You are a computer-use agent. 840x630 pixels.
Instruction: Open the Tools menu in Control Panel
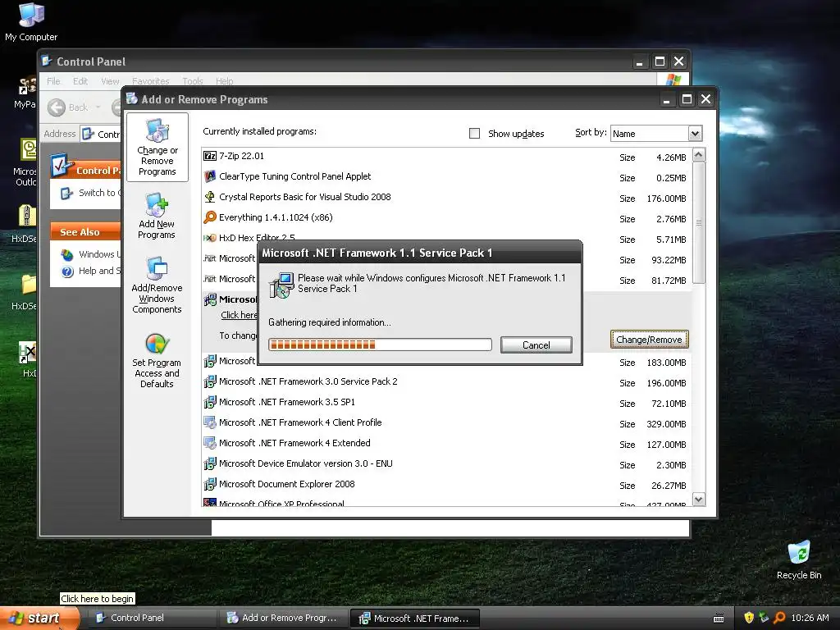(x=192, y=81)
